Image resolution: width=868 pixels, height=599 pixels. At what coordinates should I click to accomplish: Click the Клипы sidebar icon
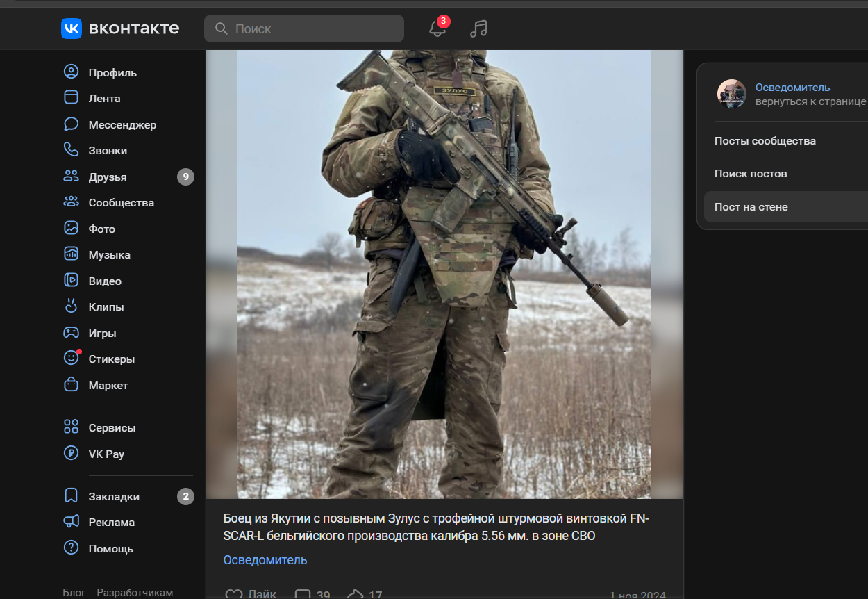(x=72, y=306)
